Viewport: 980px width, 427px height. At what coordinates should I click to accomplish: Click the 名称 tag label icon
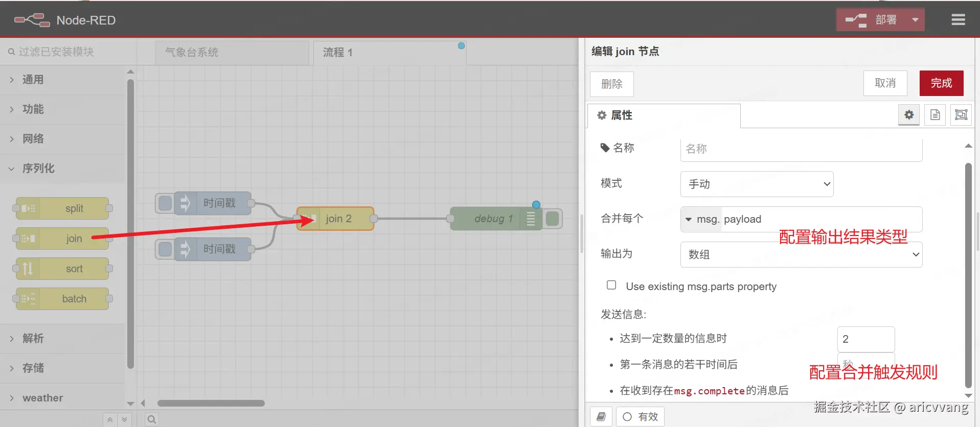click(x=605, y=148)
